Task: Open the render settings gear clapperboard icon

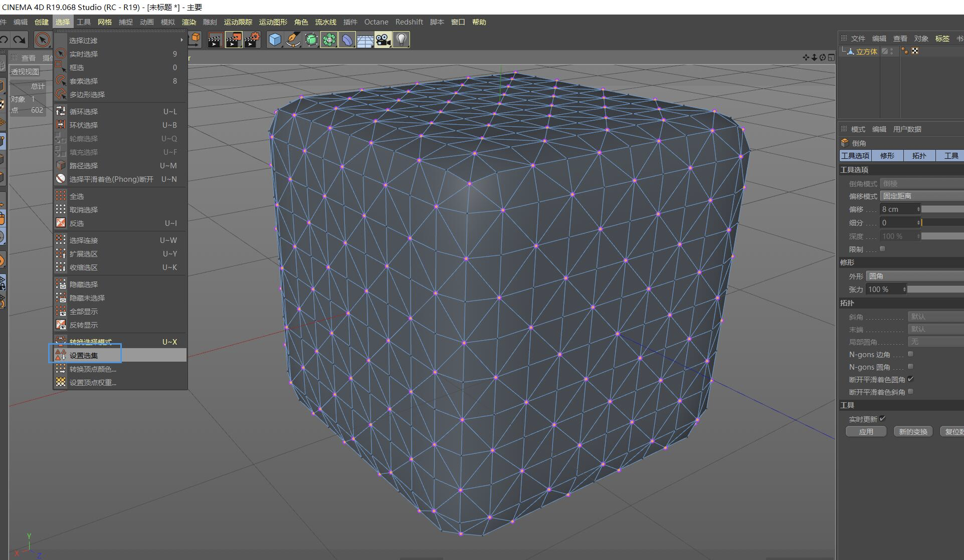Action: [252, 40]
